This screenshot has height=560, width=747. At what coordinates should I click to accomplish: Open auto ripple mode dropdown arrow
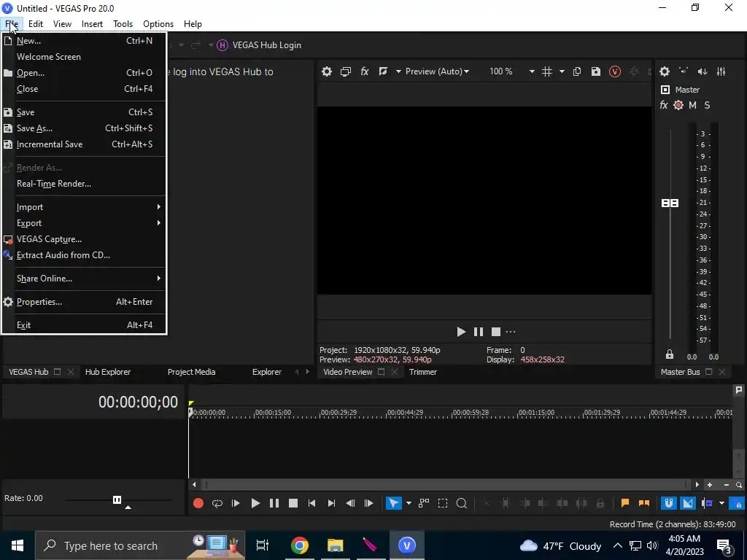[x=721, y=503]
